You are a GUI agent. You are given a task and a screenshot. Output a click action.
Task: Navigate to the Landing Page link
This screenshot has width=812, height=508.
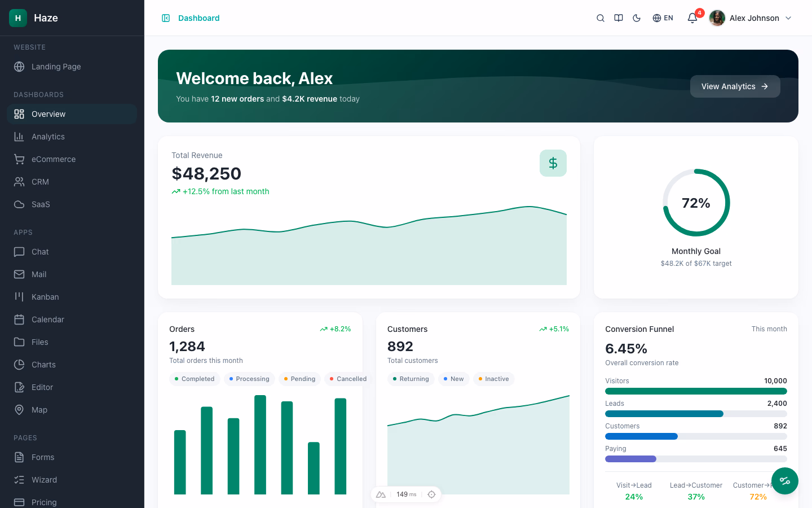tap(56, 67)
